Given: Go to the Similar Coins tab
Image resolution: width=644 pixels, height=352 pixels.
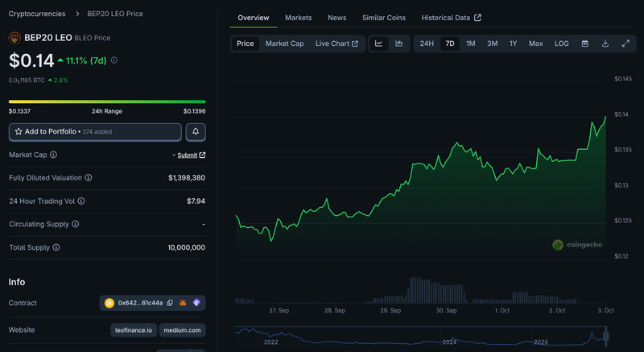Looking at the screenshot, I should 384,18.
